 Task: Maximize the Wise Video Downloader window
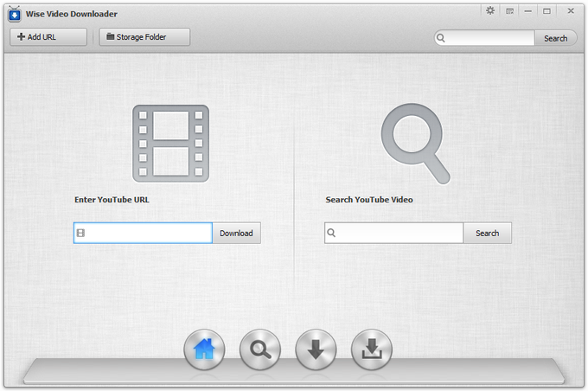pyautogui.click(x=546, y=11)
